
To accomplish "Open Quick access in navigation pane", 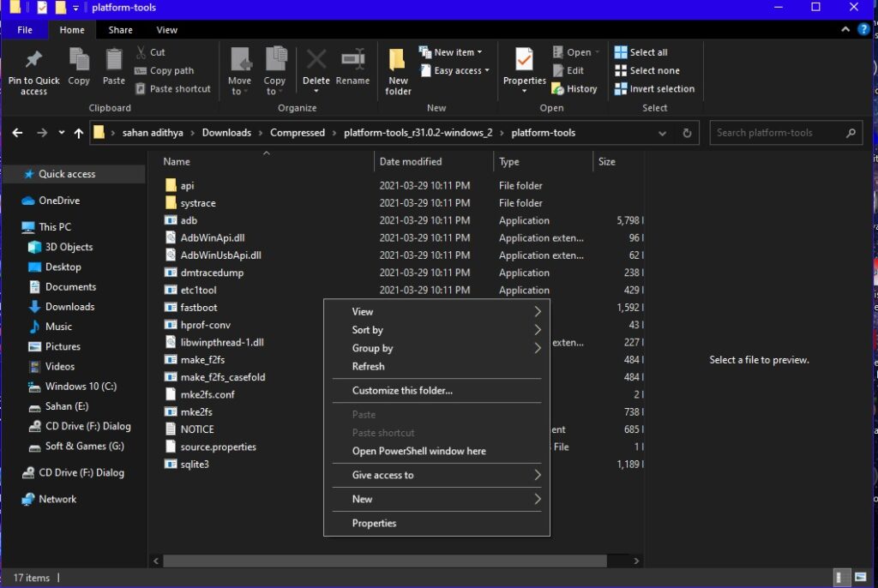I will tap(67, 174).
